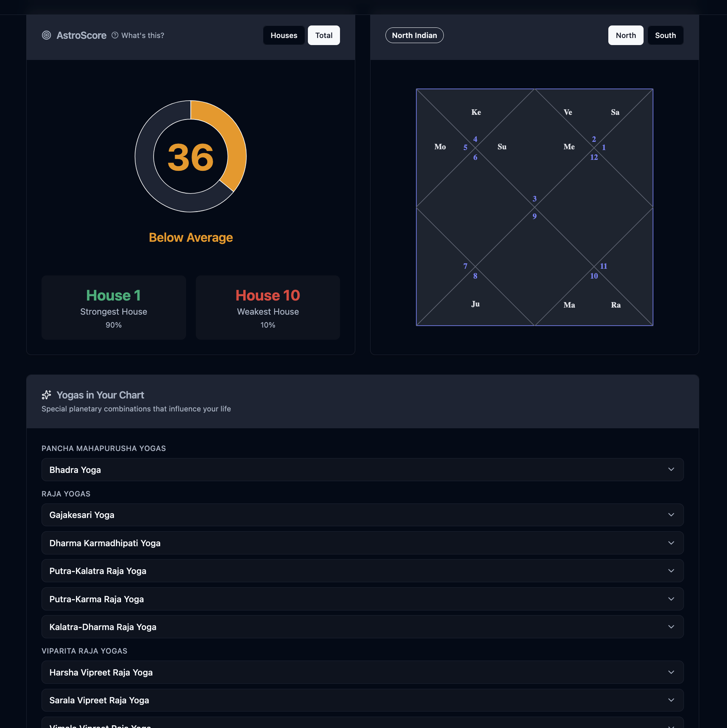Click the House 1 Strongest House card
This screenshot has height=728, width=727.
tap(114, 308)
